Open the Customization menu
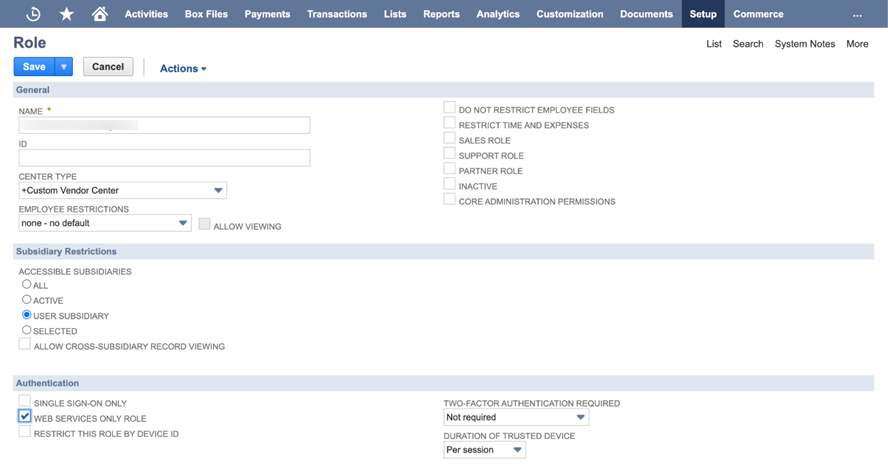Screen dimensions: 888x466 pyautogui.click(x=570, y=14)
